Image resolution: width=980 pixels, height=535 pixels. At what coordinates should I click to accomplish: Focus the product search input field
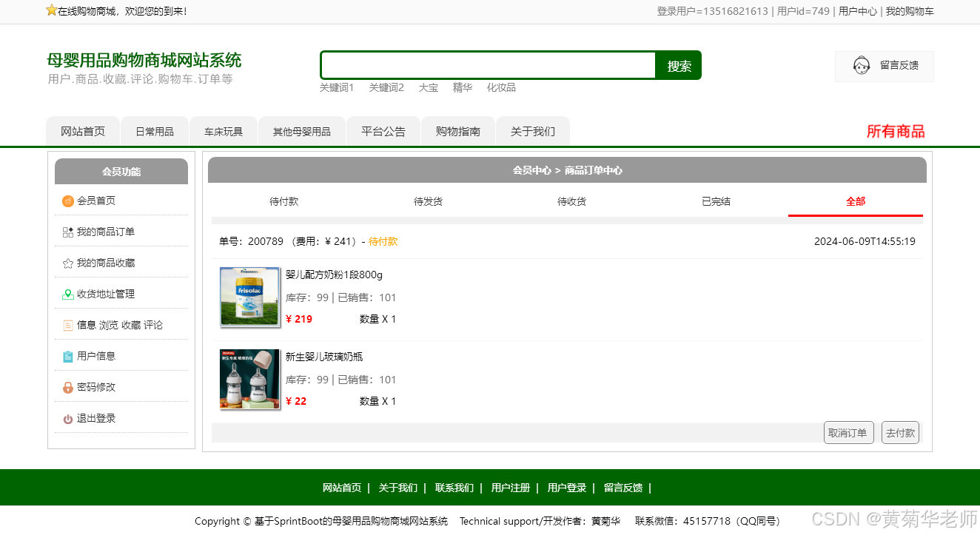point(489,65)
